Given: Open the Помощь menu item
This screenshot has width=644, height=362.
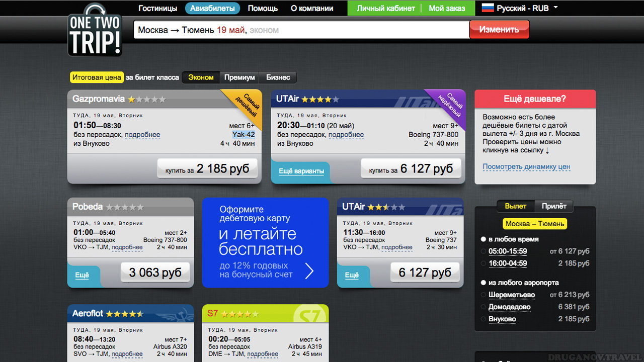Looking at the screenshot, I should (263, 8).
